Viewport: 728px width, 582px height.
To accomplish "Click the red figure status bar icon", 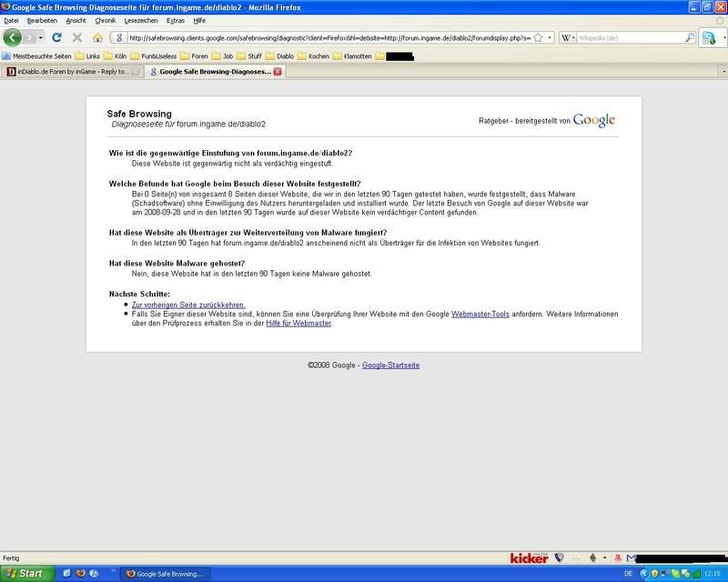I will point(618,557).
